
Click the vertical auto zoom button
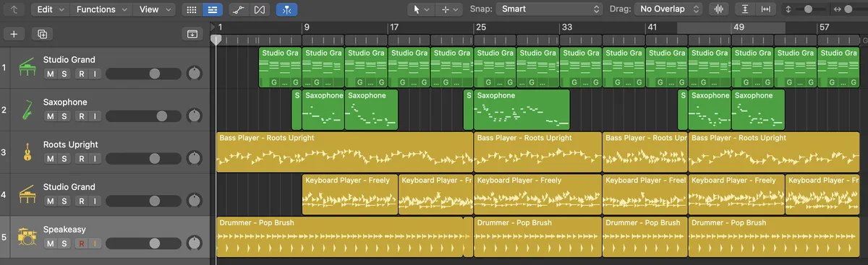pos(746,9)
